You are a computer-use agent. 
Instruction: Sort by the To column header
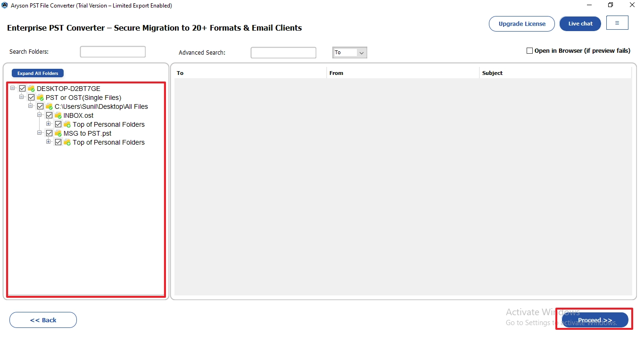click(250, 73)
